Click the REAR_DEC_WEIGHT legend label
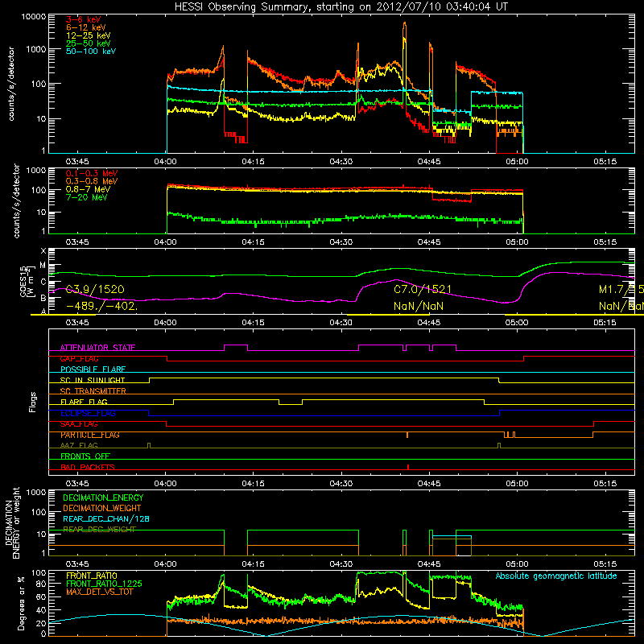The image size is (644, 644). point(99,530)
